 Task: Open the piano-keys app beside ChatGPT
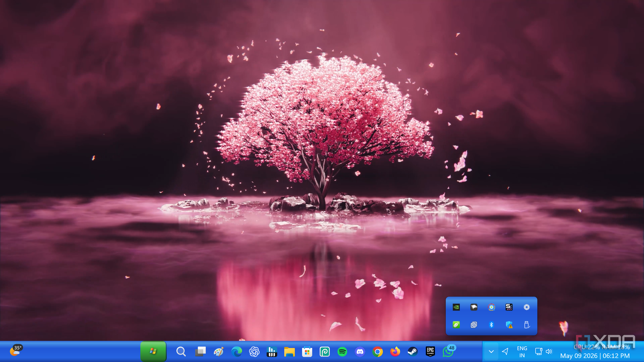[272, 351]
